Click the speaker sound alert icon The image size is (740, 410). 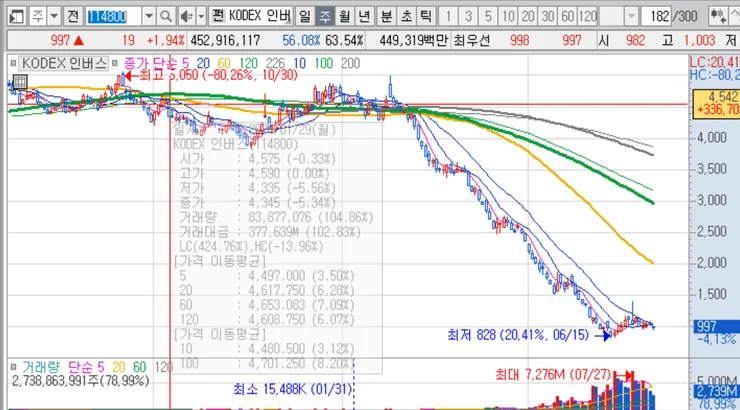click(x=186, y=17)
